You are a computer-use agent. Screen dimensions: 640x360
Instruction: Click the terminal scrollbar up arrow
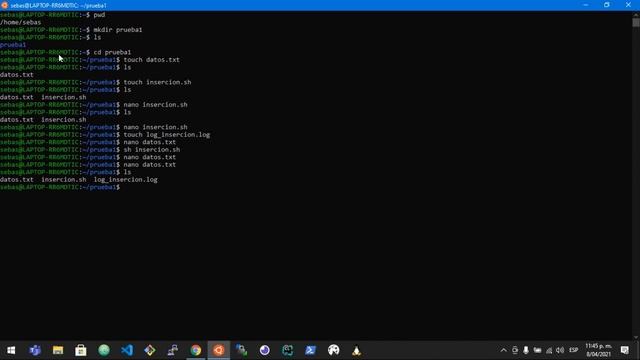[636, 14]
